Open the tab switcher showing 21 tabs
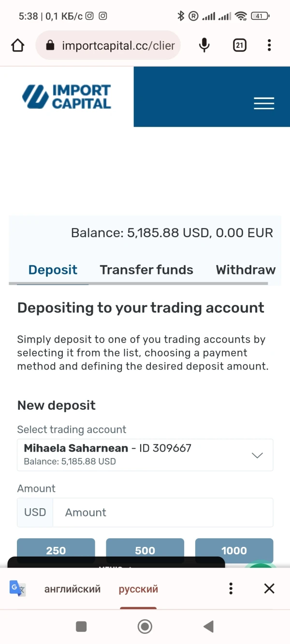The width and height of the screenshot is (290, 644). coord(240,46)
